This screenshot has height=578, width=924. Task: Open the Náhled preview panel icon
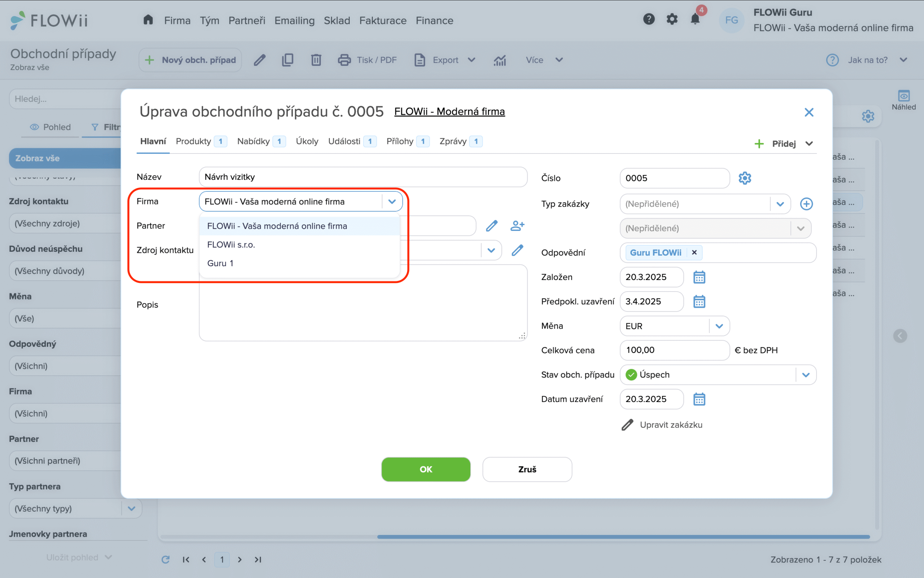(x=903, y=100)
